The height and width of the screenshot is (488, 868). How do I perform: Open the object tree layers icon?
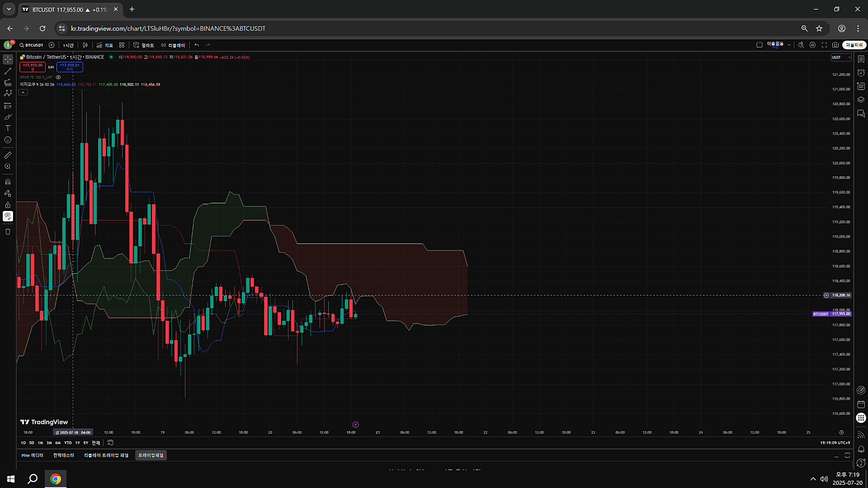tap(861, 100)
